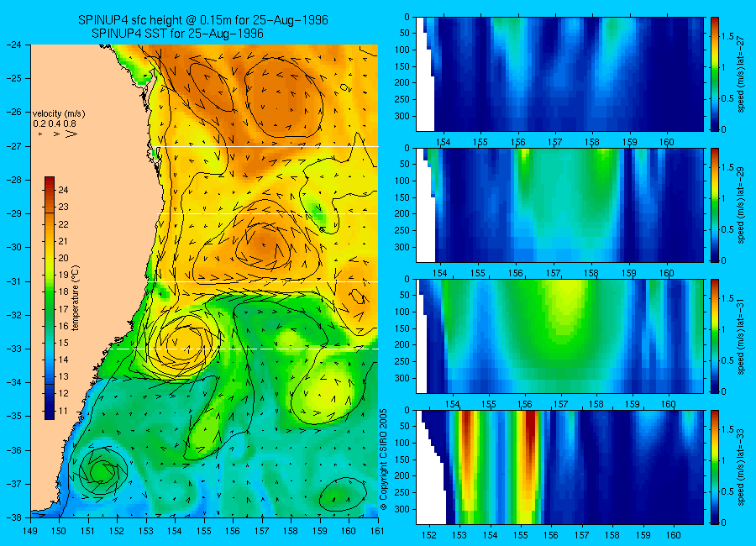756x546 pixels.
Task: Click the speed color bar for lat=-29
Action: (x=715, y=205)
